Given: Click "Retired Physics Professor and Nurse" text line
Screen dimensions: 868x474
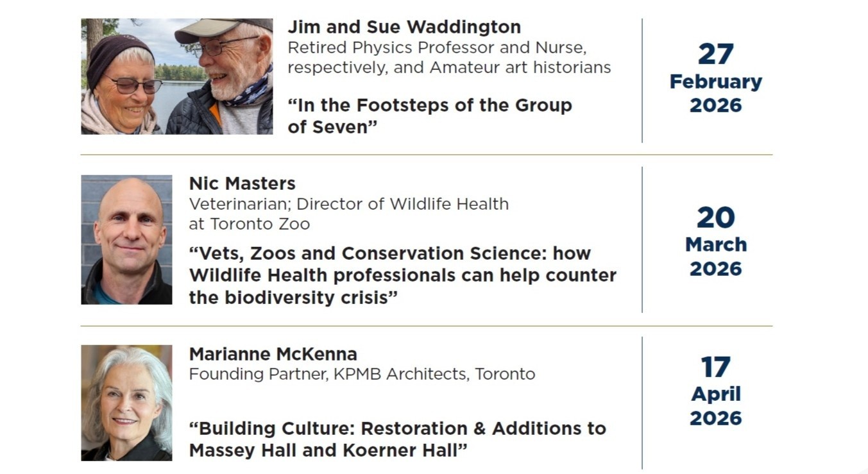Looking at the screenshot, I should (437, 48).
